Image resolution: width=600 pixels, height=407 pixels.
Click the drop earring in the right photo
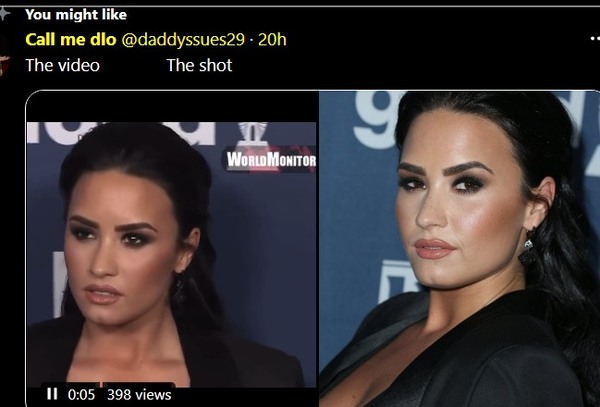528,249
